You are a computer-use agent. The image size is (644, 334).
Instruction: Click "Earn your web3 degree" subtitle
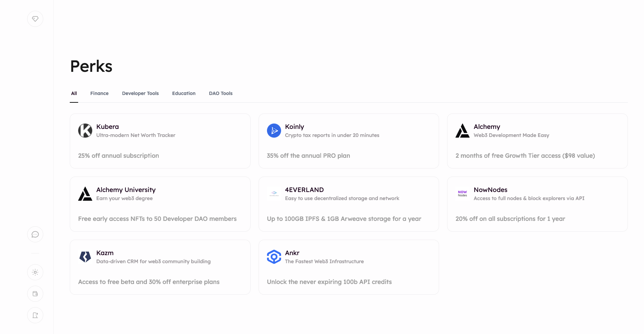[124, 198]
